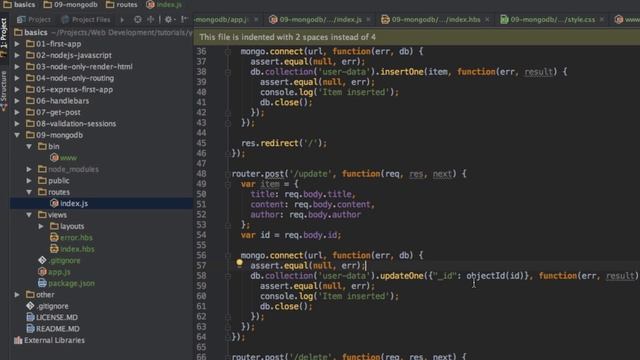Fold the router.post '/update' block

[228, 174]
